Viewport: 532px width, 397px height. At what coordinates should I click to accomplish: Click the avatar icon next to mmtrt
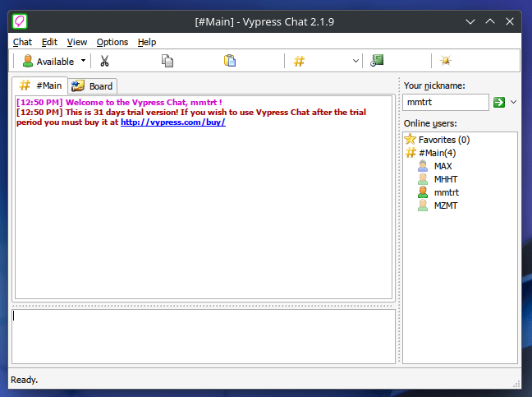click(x=423, y=192)
